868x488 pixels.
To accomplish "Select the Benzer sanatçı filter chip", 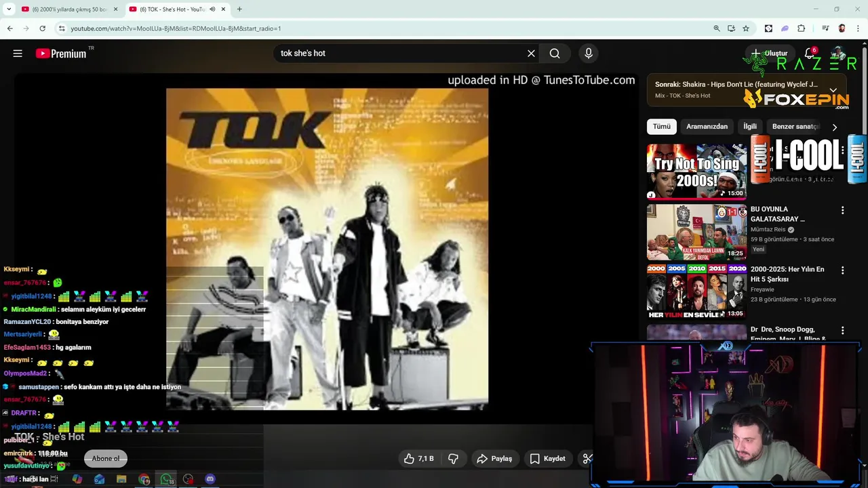I will click(795, 127).
